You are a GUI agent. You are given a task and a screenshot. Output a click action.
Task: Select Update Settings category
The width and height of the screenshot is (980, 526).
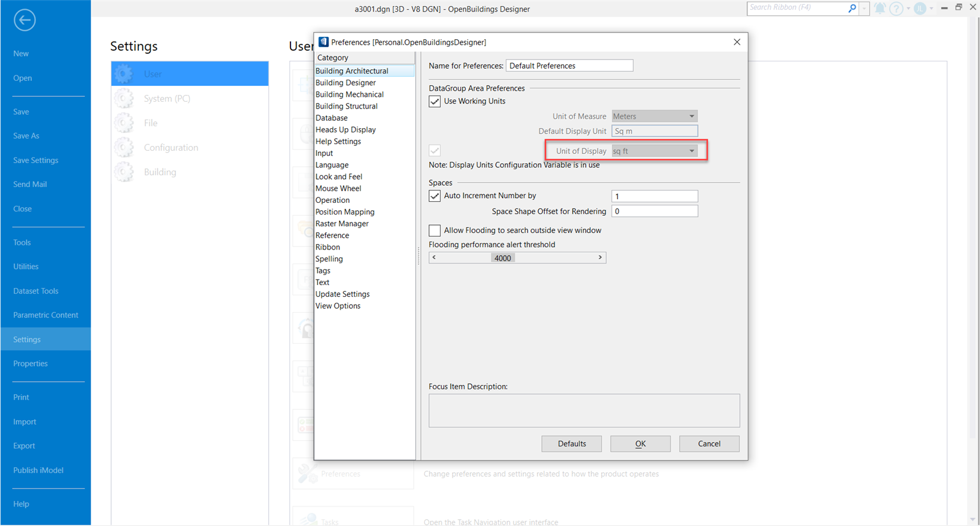coord(364,294)
